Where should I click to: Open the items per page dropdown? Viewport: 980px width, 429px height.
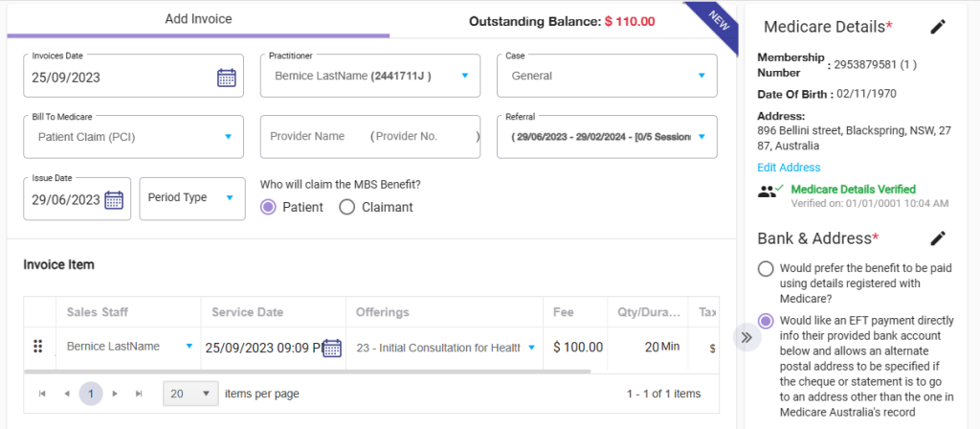click(x=189, y=394)
